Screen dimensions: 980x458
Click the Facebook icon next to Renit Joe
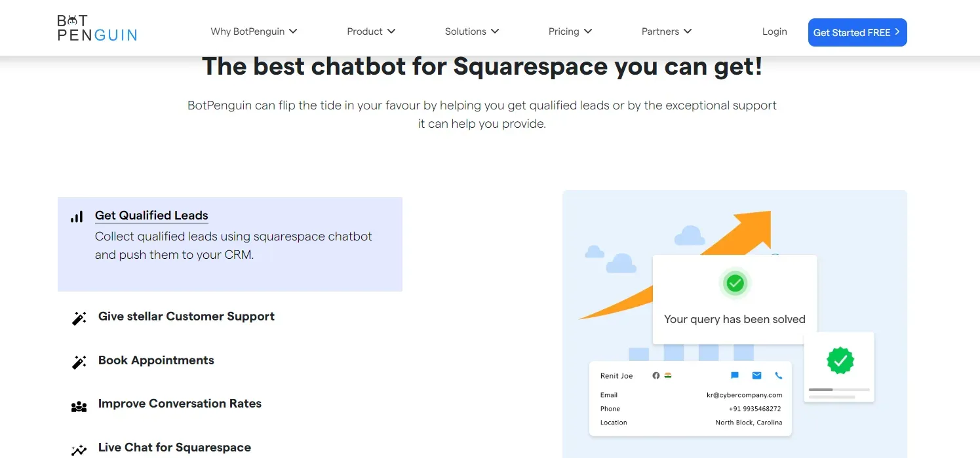coord(656,375)
